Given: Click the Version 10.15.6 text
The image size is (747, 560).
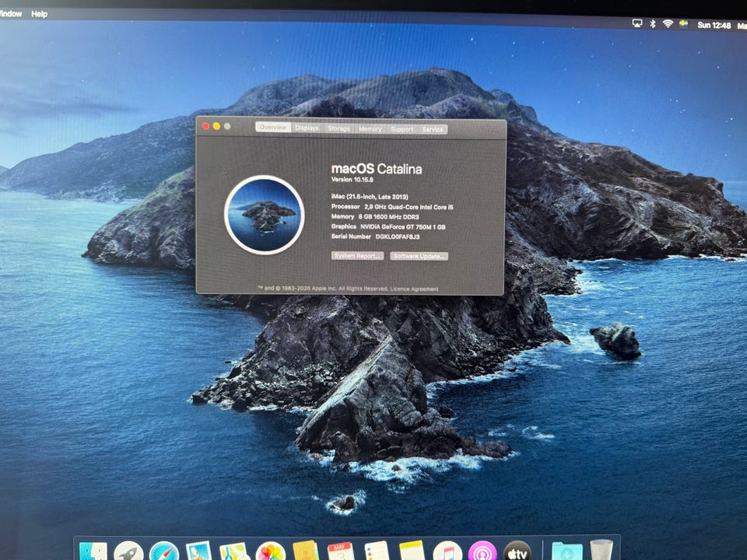Looking at the screenshot, I should [352, 180].
